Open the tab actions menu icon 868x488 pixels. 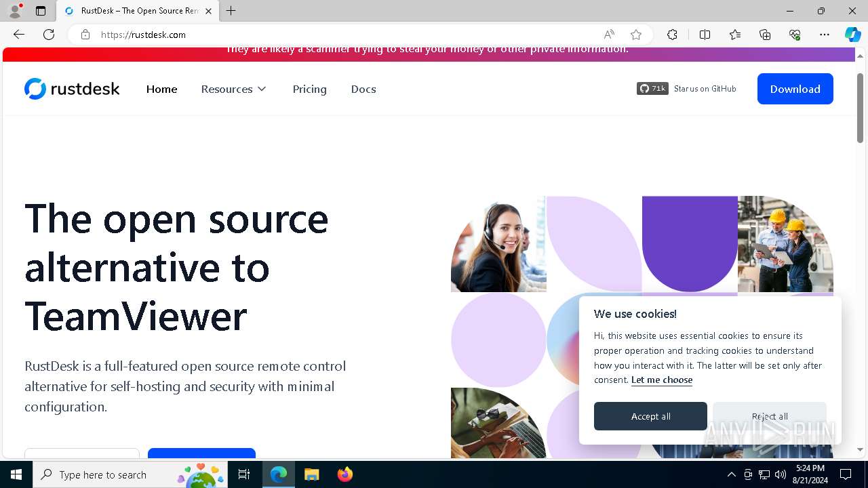[x=41, y=11]
